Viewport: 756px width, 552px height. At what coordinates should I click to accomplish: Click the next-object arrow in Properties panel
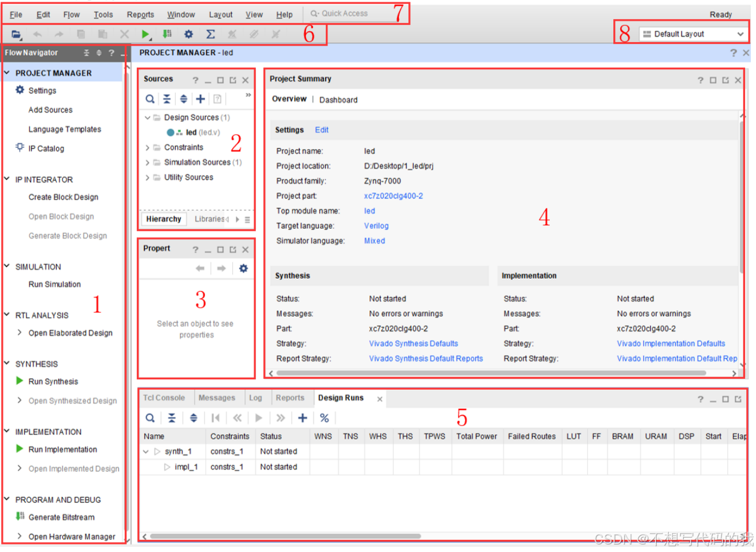tap(221, 268)
